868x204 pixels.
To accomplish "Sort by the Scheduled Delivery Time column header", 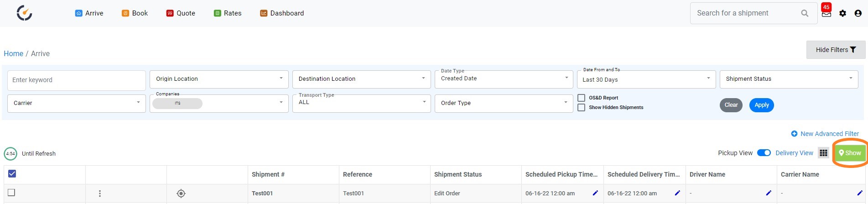I will [644, 174].
